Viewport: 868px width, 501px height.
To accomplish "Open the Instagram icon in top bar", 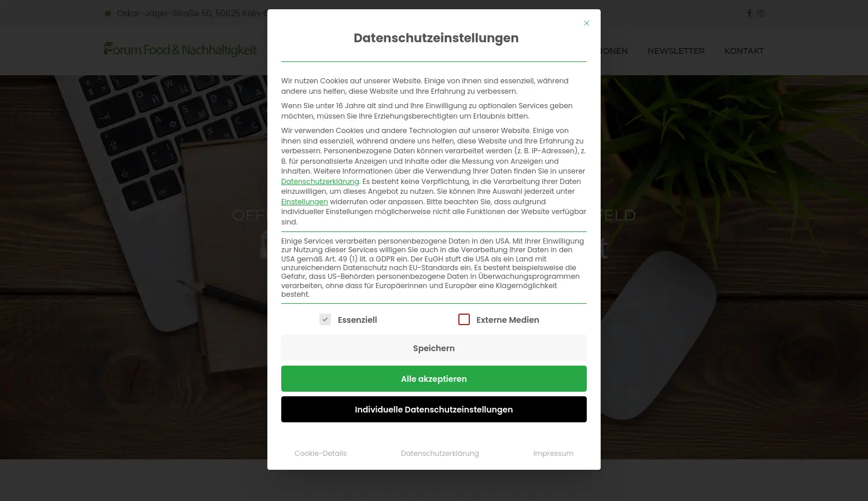I will pos(760,13).
